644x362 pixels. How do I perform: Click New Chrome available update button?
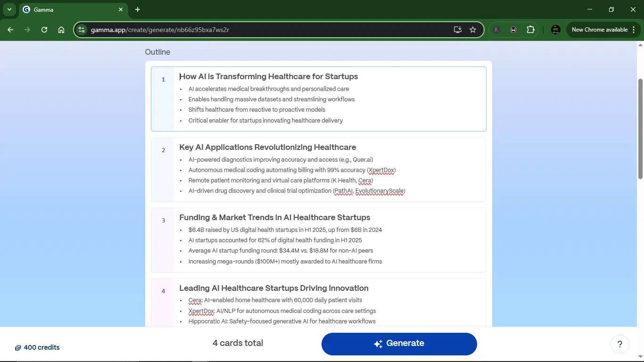(x=599, y=30)
